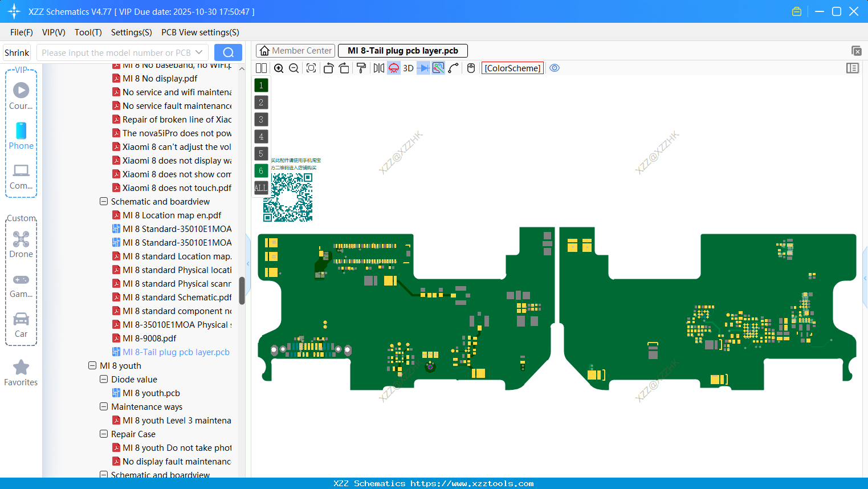Toggle the eye visibility icon in toolbar
Viewport: 868px width, 489px height.
555,68
